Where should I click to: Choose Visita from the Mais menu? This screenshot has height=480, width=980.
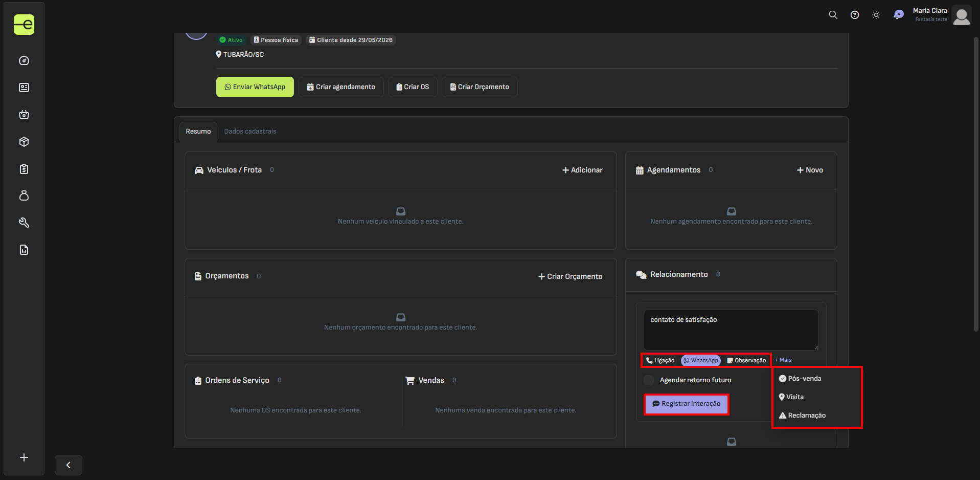click(791, 397)
